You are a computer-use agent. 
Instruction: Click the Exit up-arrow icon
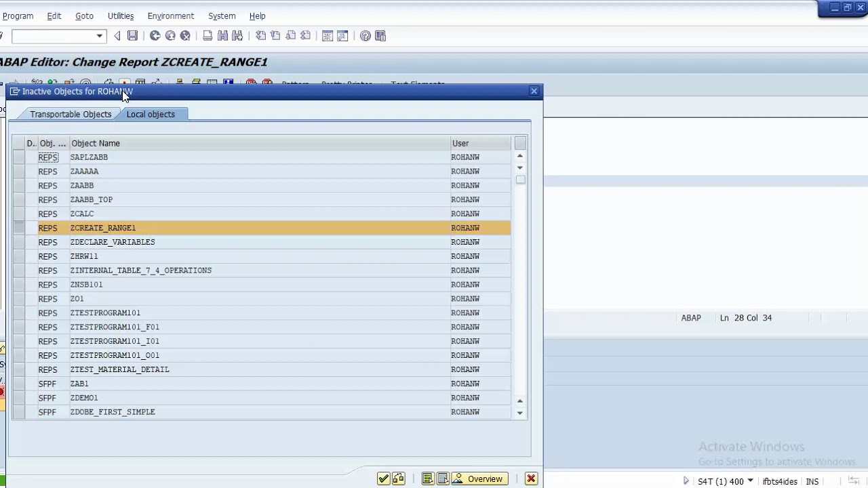(170, 36)
